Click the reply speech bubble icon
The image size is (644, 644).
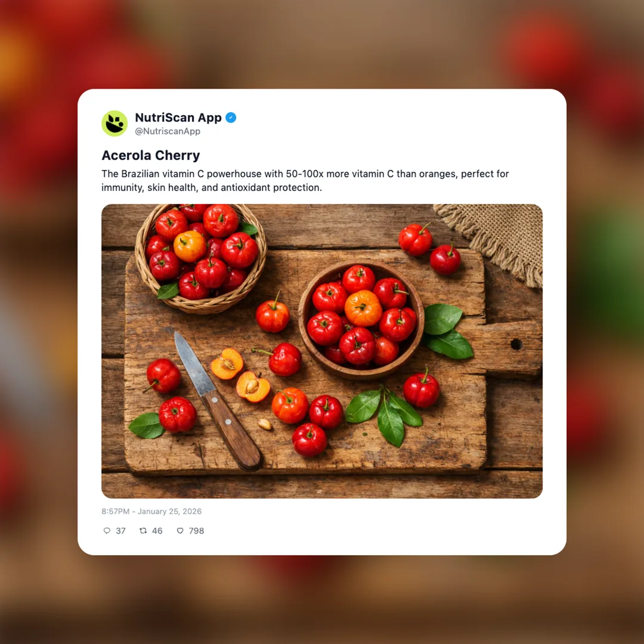pyautogui.click(x=107, y=531)
